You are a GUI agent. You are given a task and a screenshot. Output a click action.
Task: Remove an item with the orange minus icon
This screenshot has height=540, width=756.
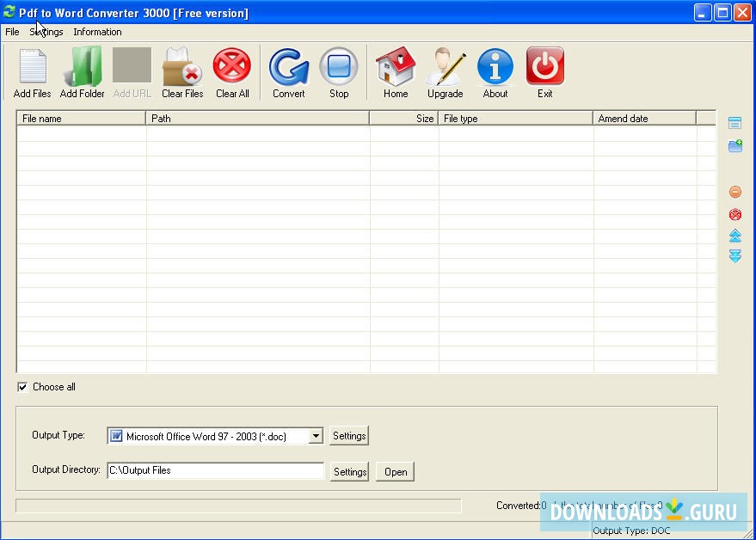734,192
